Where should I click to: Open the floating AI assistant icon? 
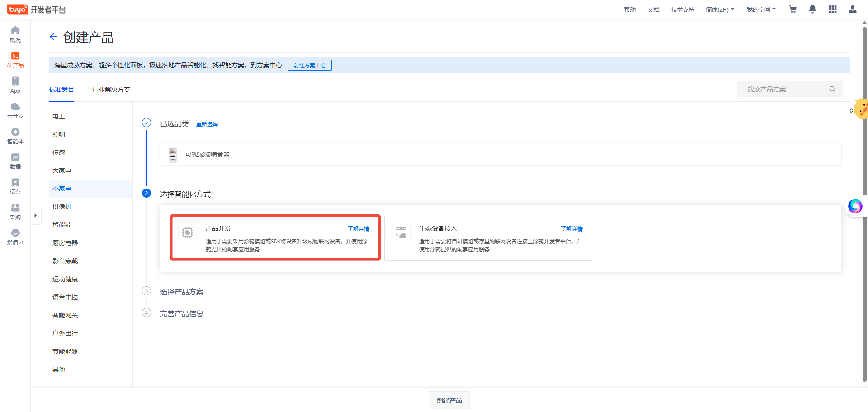pyautogui.click(x=855, y=206)
